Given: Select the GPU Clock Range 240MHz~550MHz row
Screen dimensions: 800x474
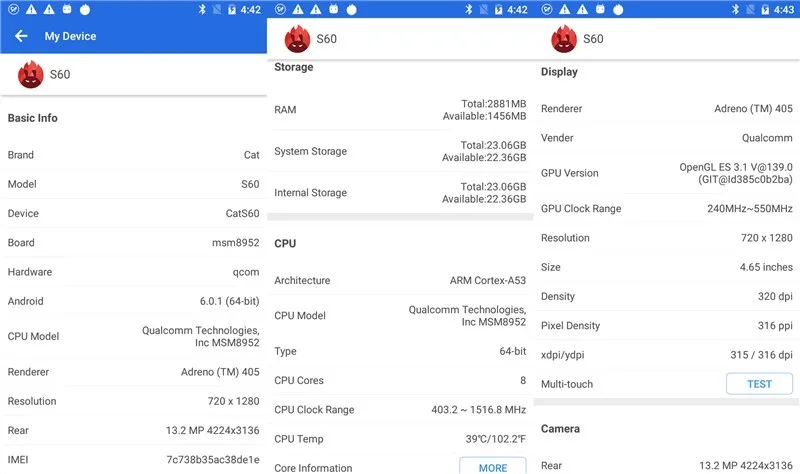Looking at the screenshot, I should [x=667, y=208].
